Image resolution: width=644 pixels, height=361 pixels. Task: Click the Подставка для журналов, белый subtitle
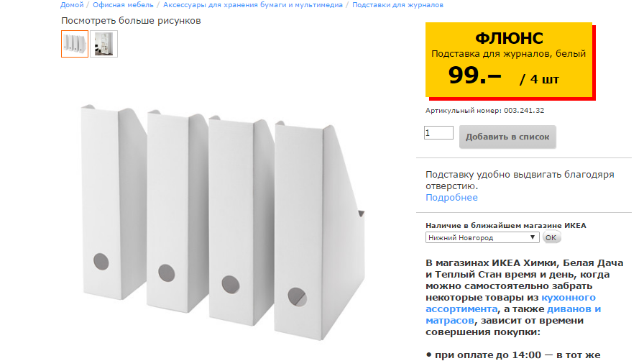point(508,54)
